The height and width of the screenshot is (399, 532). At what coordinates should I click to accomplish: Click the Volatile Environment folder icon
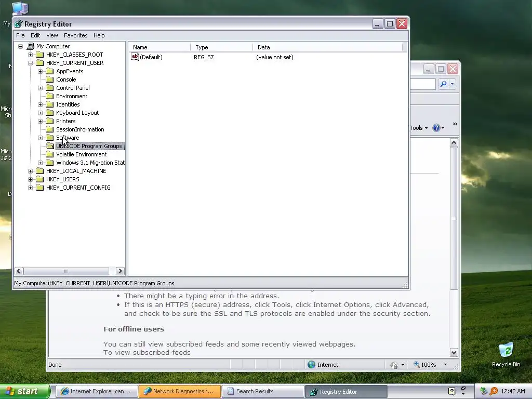[50, 154]
